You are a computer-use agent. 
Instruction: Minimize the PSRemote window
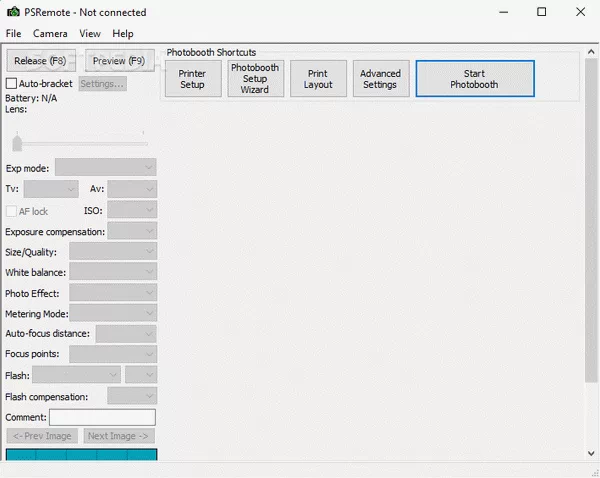click(504, 12)
